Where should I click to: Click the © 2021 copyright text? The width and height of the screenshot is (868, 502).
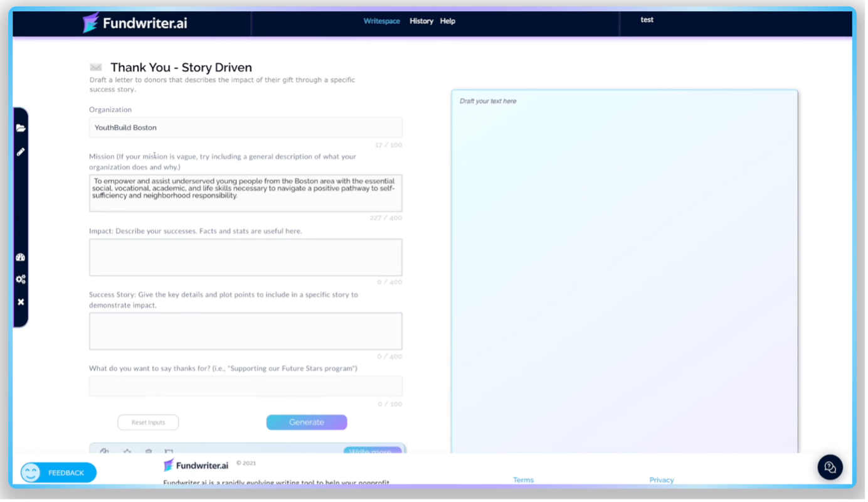(x=247, y=464)
